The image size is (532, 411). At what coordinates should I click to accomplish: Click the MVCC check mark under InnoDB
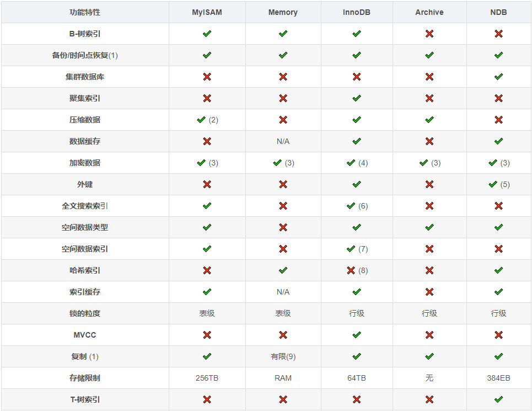click(357, 335)
